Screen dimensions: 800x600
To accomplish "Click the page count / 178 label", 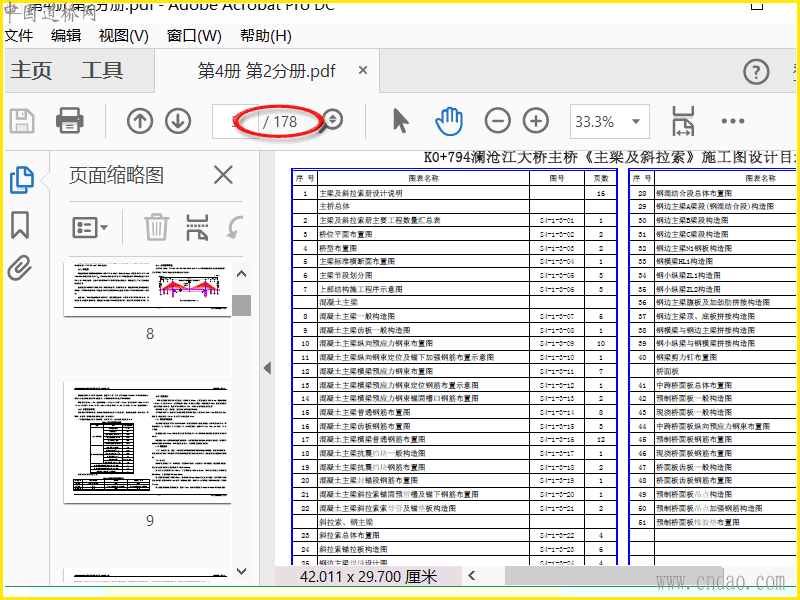I will coord(280,121).
